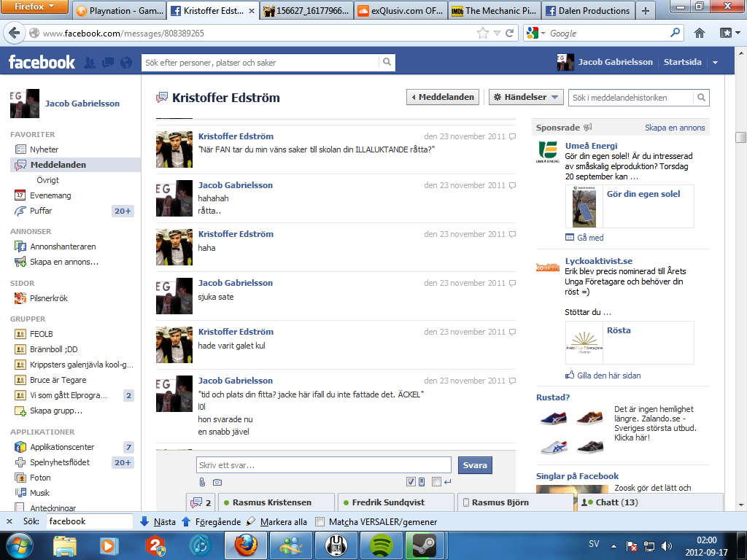
Task: Click the reload icon in the address bar
Action: [509, 33]
